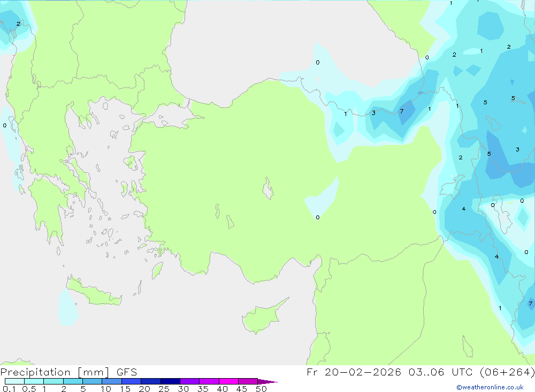Click the '2' value over the Adriatic area
Viewport: 535px width, 392px height.
click(18, 24)
